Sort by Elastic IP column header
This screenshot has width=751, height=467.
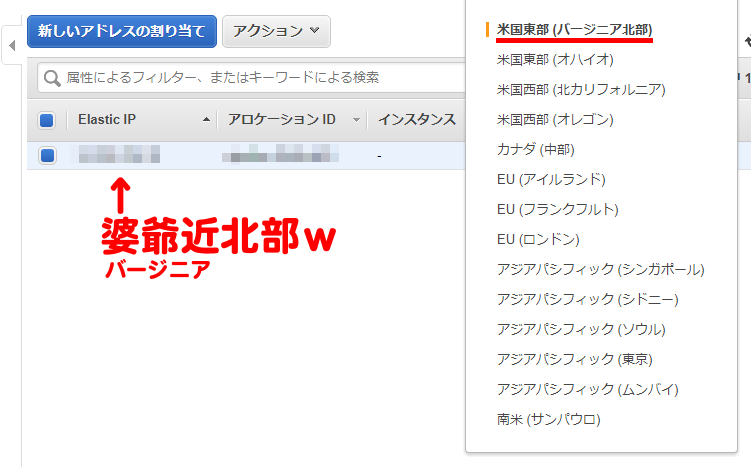pyautogui.click(x=107, y=119)
